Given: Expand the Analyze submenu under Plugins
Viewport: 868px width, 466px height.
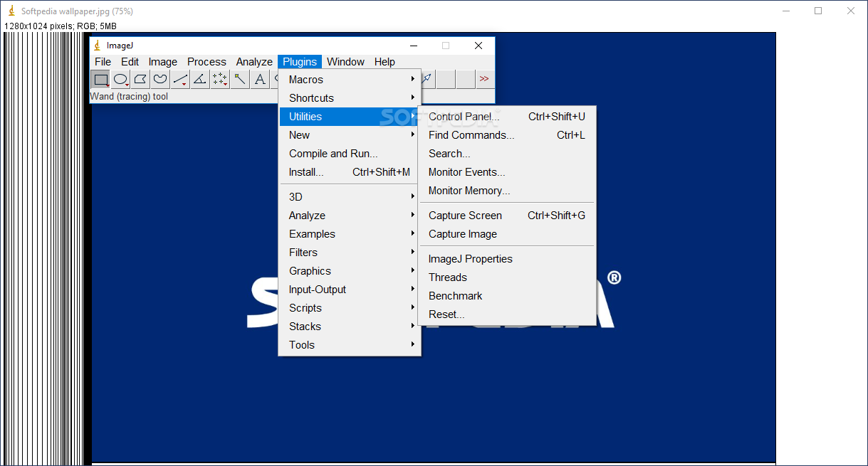Looking at the screenshot, I should (x=350, y=216).
